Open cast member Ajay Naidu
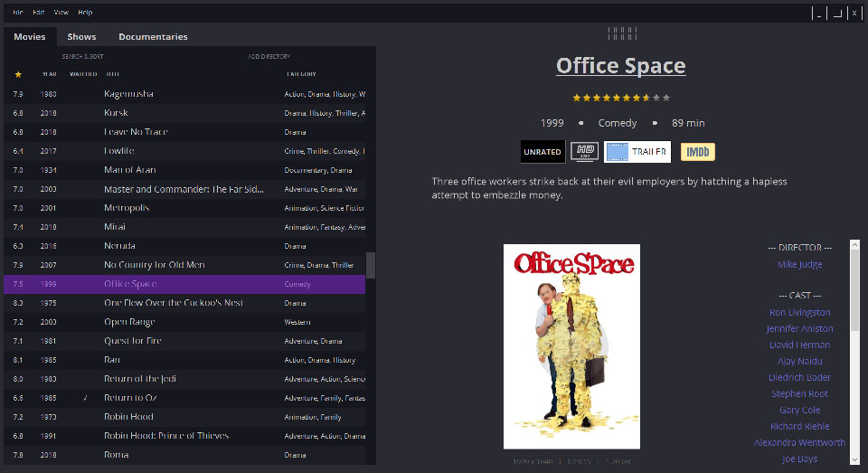This screenshot has height=473, width=868. [x=799, y=361]
